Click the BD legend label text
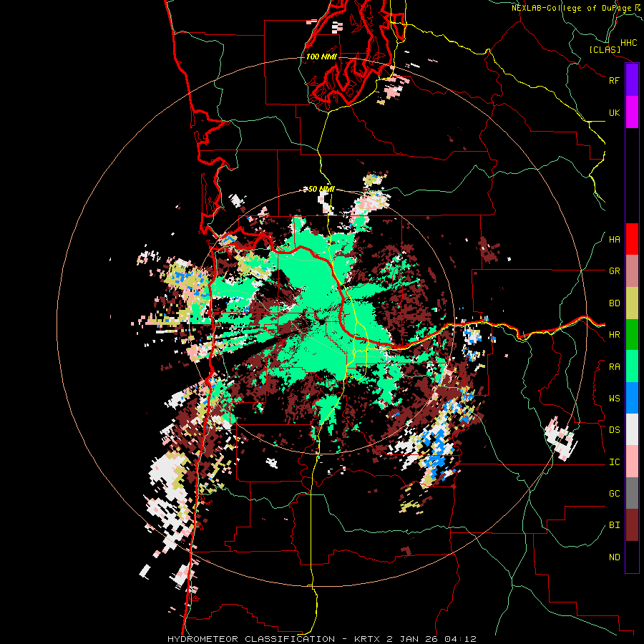 (614, 303)
